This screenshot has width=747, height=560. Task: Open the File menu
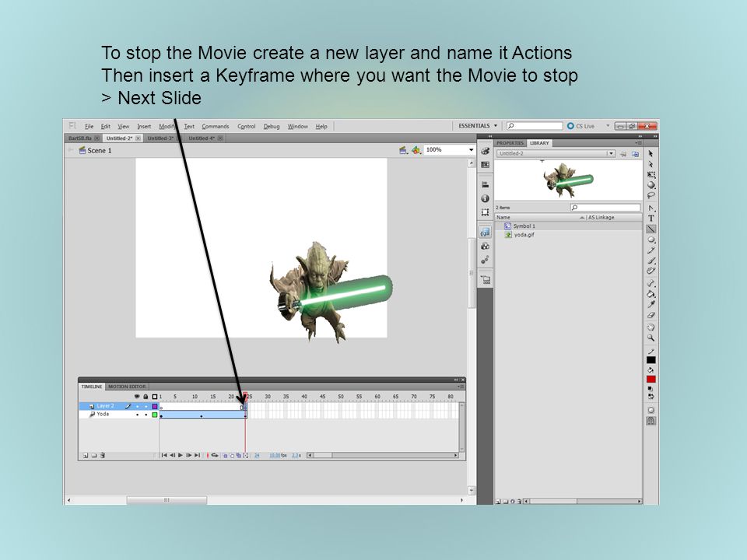pos(89,126)
